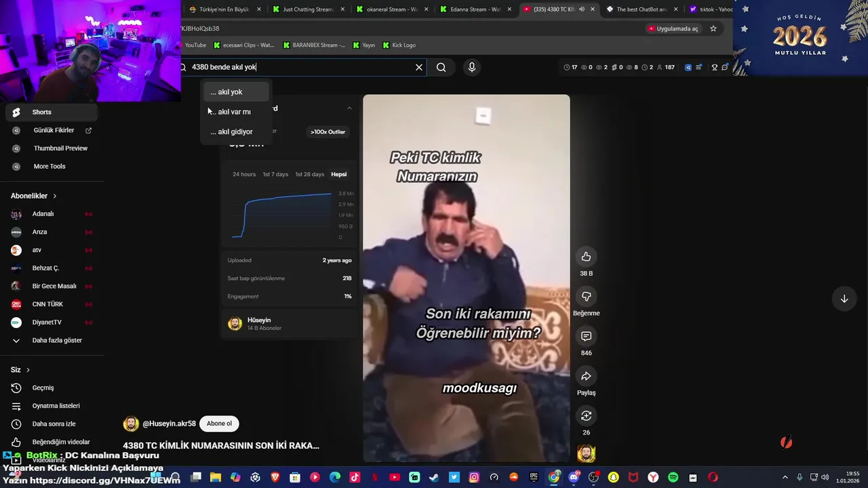Clear the search box text
This screenshot has height=488, width=868.
tap(419, 67)
